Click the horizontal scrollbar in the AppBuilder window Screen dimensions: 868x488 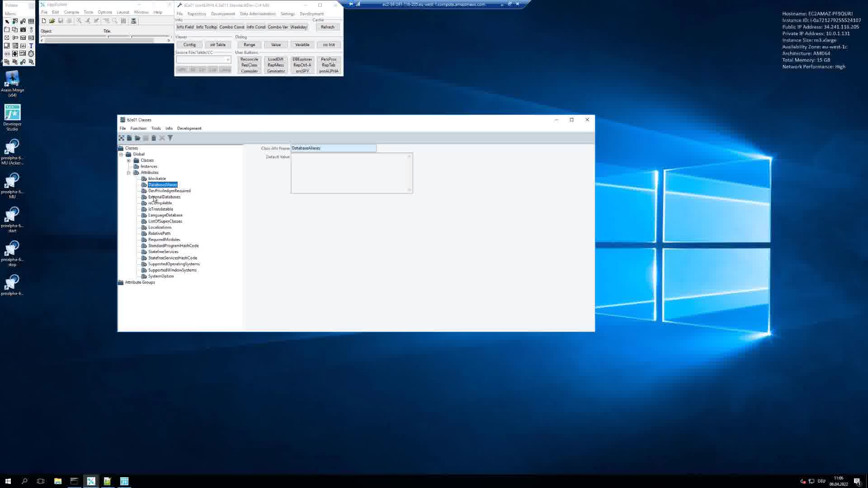pos(105,41)
